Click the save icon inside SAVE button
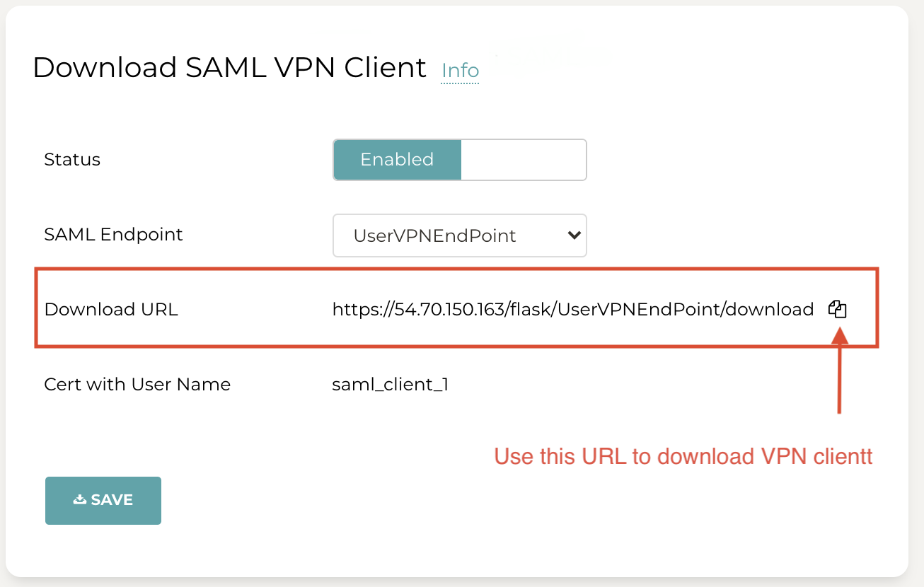This screenshot has height=587, width=924. (x=79, y=500)
